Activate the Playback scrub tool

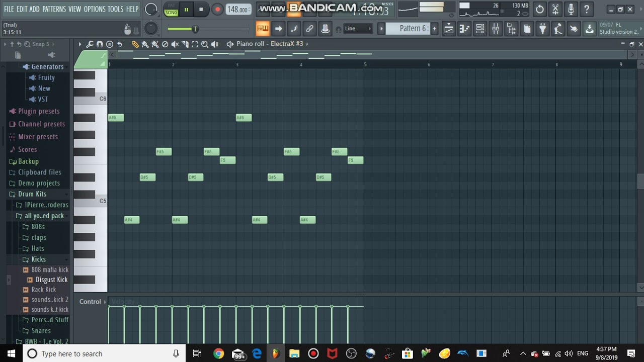(215, 44)
